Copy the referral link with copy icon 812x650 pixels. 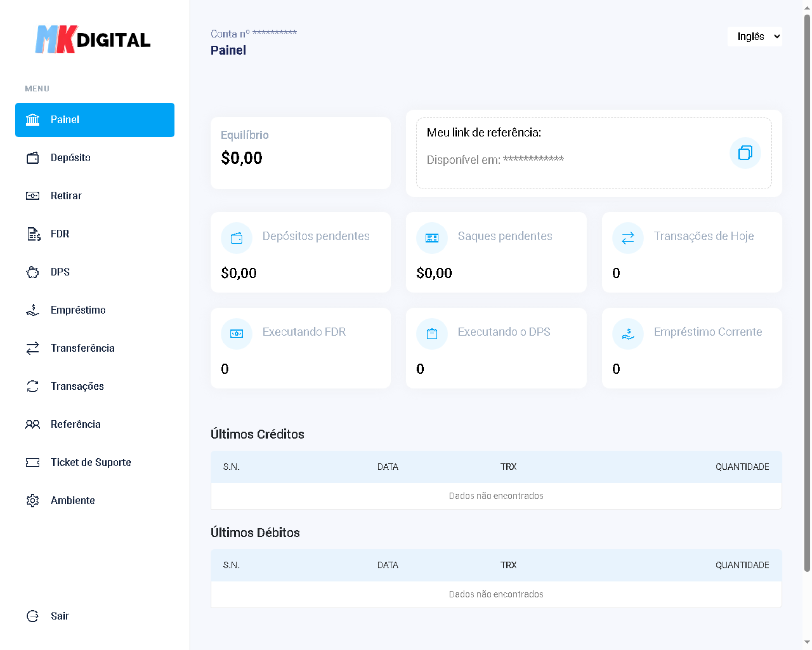tap(745, 153)
